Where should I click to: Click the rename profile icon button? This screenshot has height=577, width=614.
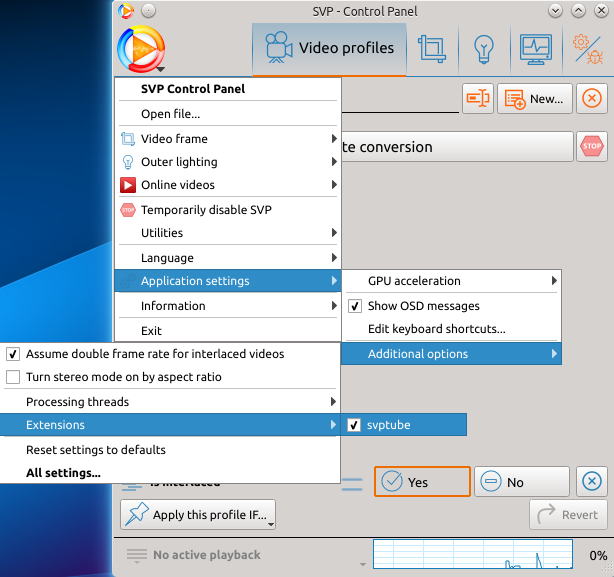pyautogui.click(x=478, y=98)
